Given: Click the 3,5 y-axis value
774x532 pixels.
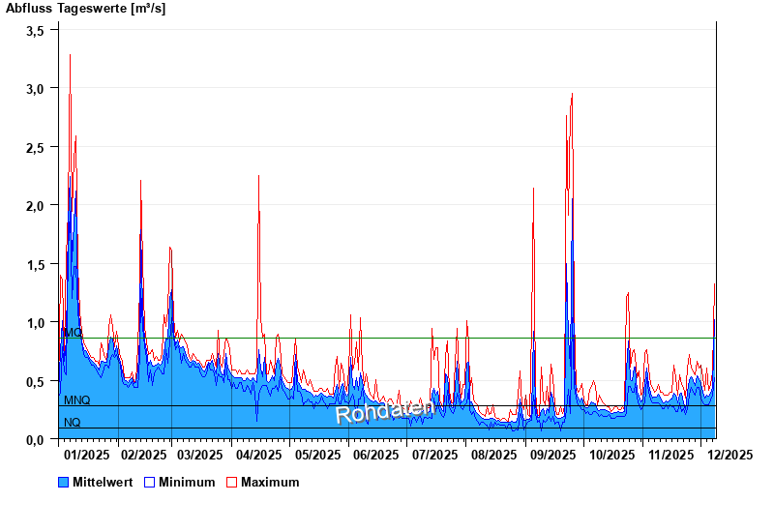Looking at the screenshot, I should coord(36,31).
